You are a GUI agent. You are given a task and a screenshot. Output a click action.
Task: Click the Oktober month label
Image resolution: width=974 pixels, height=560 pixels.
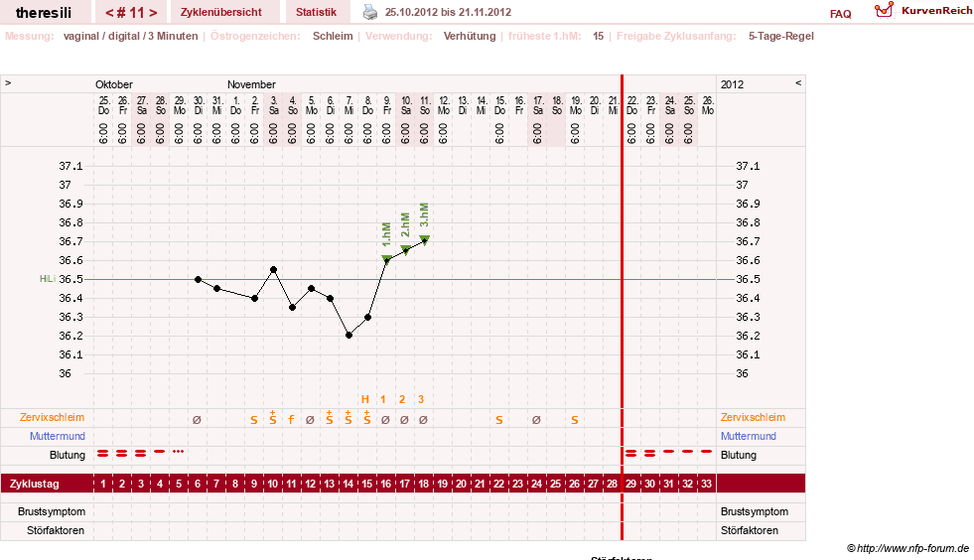(113, 84)
